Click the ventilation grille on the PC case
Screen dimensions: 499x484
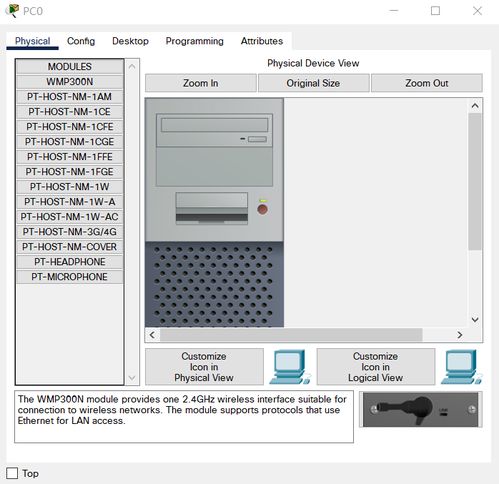click(214, 285)
